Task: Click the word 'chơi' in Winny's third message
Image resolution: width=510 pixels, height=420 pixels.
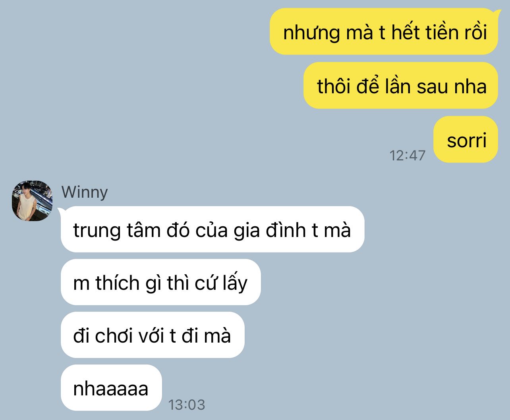Action: (x=113, y=336)
